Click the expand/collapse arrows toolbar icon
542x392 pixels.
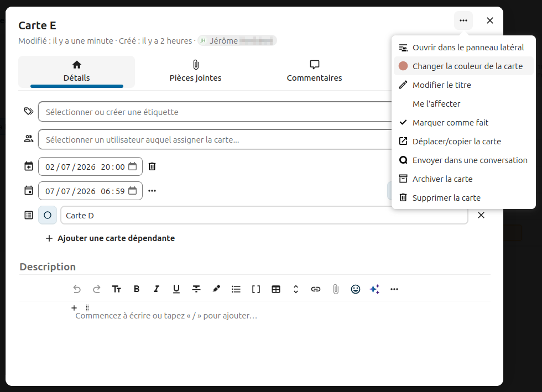[x=295, y=289]
